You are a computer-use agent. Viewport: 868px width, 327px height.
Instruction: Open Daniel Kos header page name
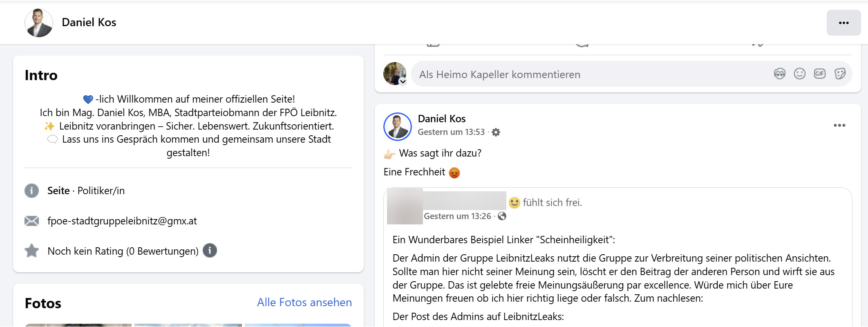point(89,22)
